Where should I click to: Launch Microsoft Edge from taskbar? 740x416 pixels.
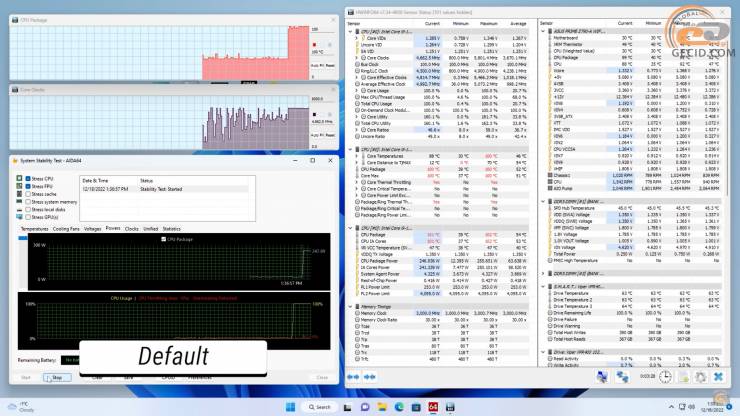point(399,407)
